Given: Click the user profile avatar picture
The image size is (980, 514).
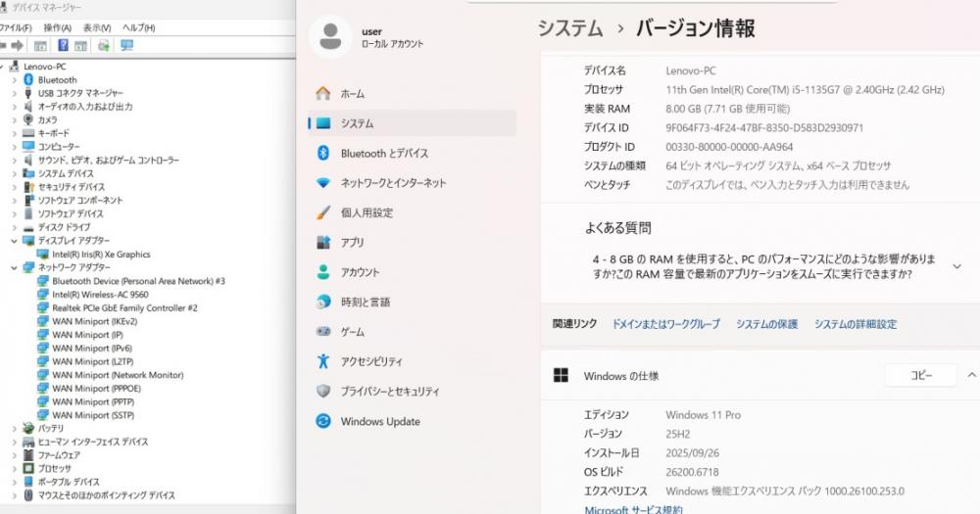Looking at the screenshot, I should click(x=330, y=36).
